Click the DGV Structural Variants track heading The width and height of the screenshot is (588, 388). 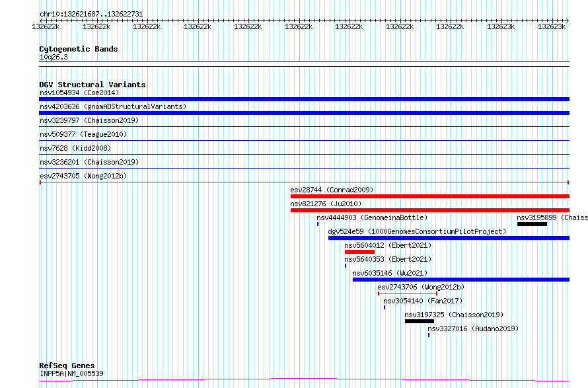click(x=92, y=85)
